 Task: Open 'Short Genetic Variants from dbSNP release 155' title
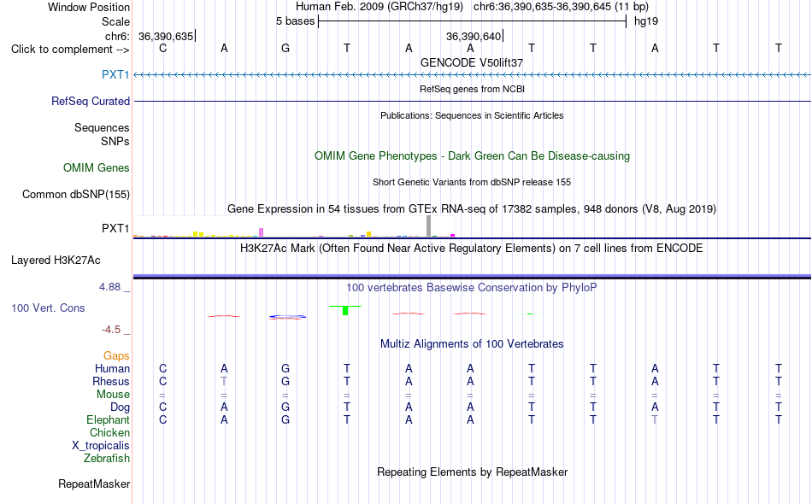tap(472, 182)
